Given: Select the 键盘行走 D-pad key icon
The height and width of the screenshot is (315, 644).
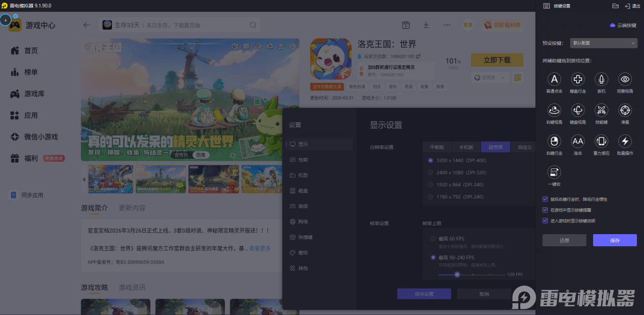Looking at the screenshot, I should [x=577, y=79].
